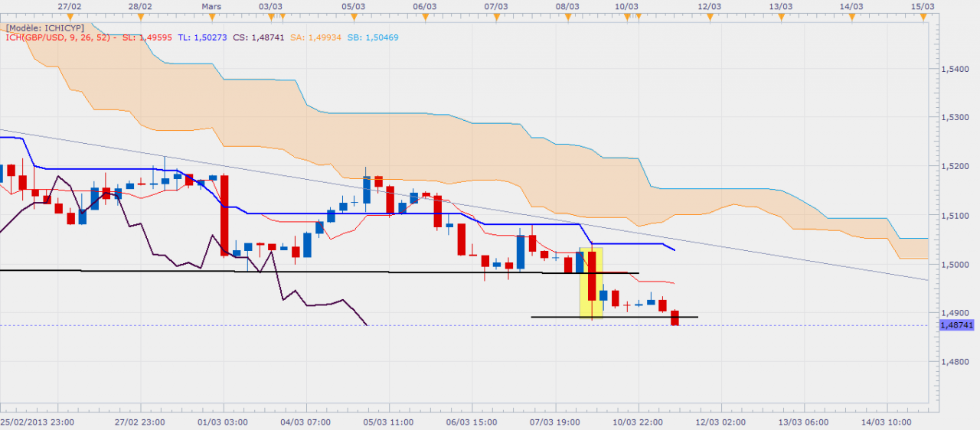The height and width of the screenshot is (430, 980).
Task: Click the [Modèle: ICHICYP] label
Action: pyautogui.click(x=44, y=28)
